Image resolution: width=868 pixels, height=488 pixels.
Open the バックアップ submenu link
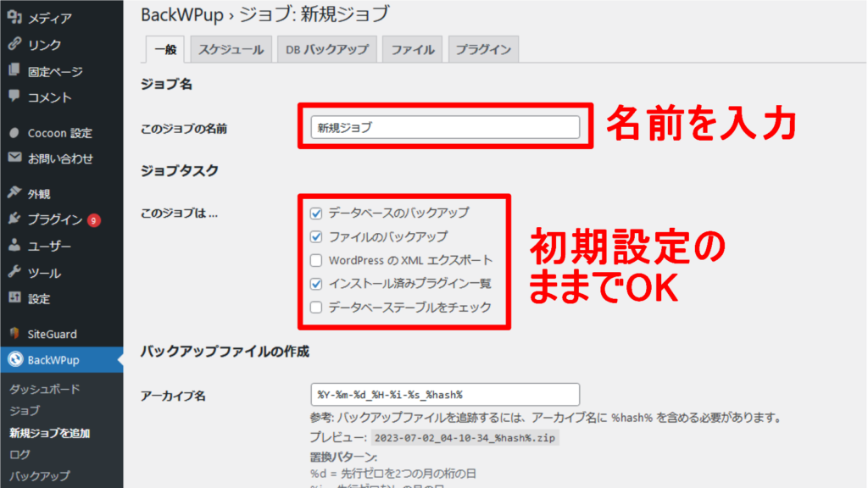click(40, 475)
